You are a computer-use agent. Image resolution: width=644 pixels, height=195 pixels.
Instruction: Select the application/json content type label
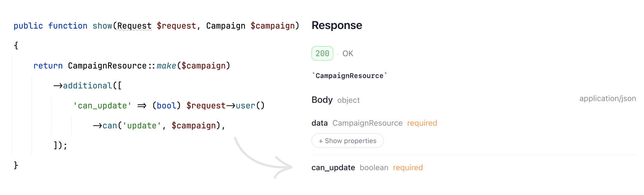tap(607, 99)
